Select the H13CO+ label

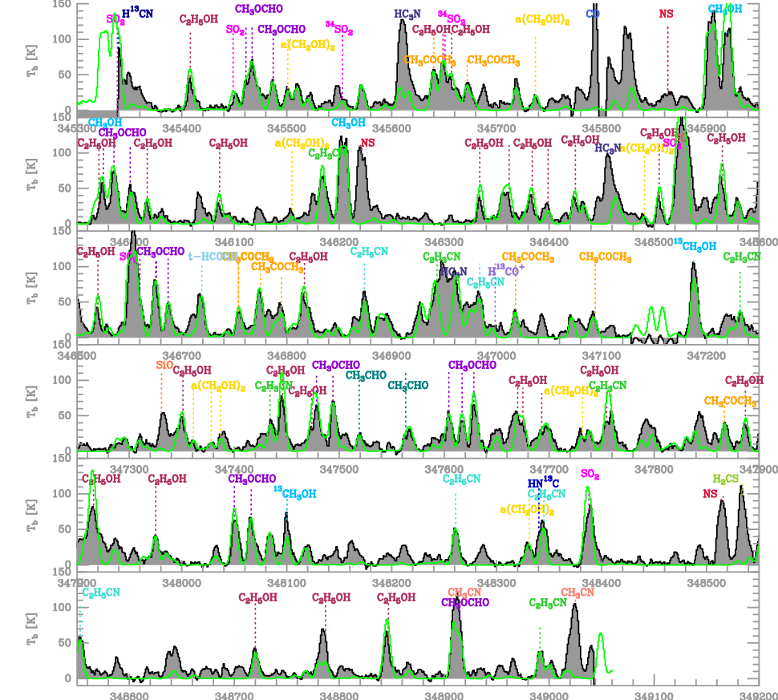click(x=506, y=270)
